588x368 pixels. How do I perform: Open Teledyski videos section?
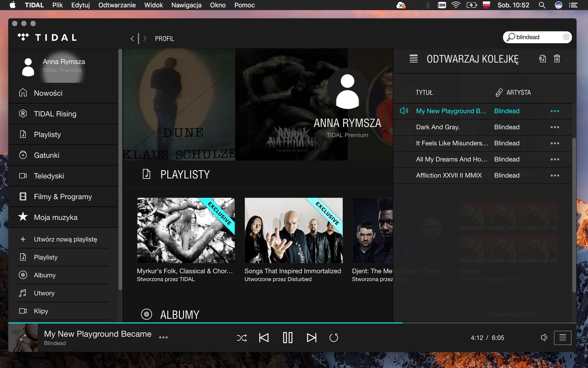click(63, 176)
